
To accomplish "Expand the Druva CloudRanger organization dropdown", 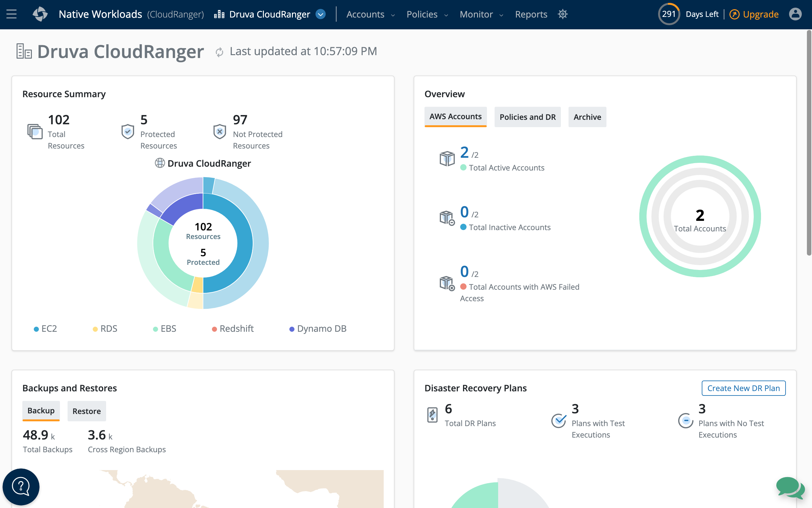I will click(321, 14).
